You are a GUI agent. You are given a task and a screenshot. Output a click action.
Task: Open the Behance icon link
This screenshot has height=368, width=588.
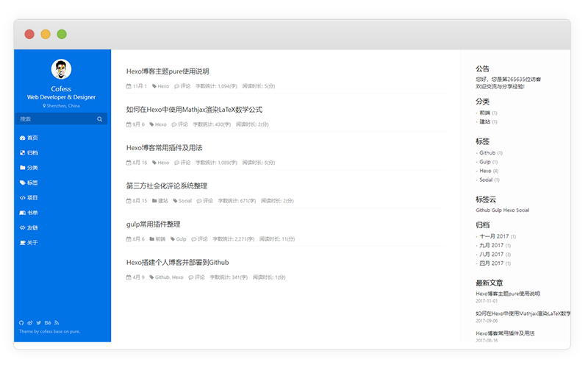pyautogui.click(x=48, y=322)
